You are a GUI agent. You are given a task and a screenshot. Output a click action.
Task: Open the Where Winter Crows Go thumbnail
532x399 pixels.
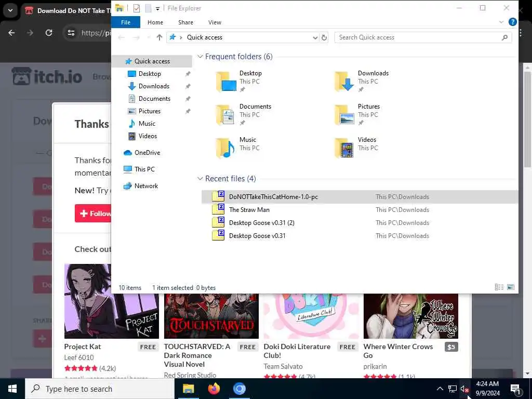coord(410,316)
